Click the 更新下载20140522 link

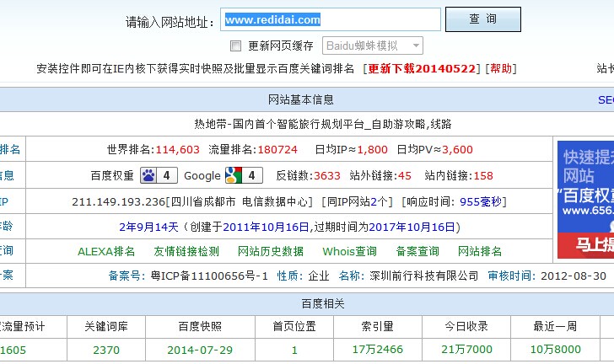point(422,69)
